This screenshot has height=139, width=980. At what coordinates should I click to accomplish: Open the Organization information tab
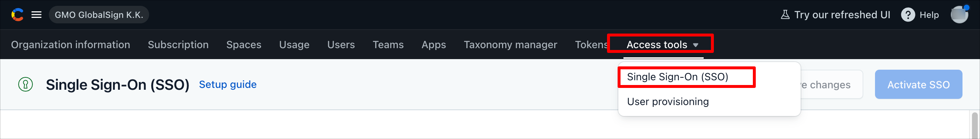point(70,45)
